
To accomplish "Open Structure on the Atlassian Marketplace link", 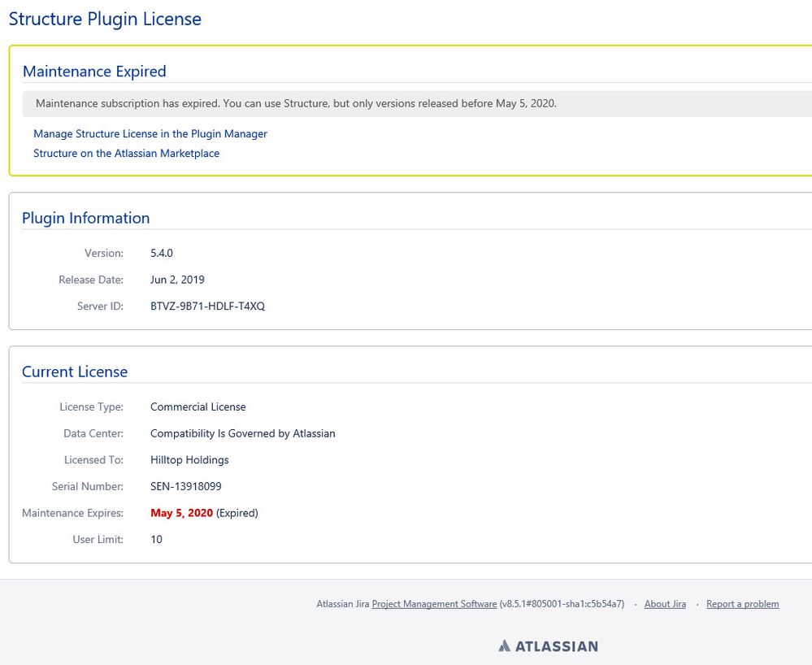I will (x=126, y=154).
